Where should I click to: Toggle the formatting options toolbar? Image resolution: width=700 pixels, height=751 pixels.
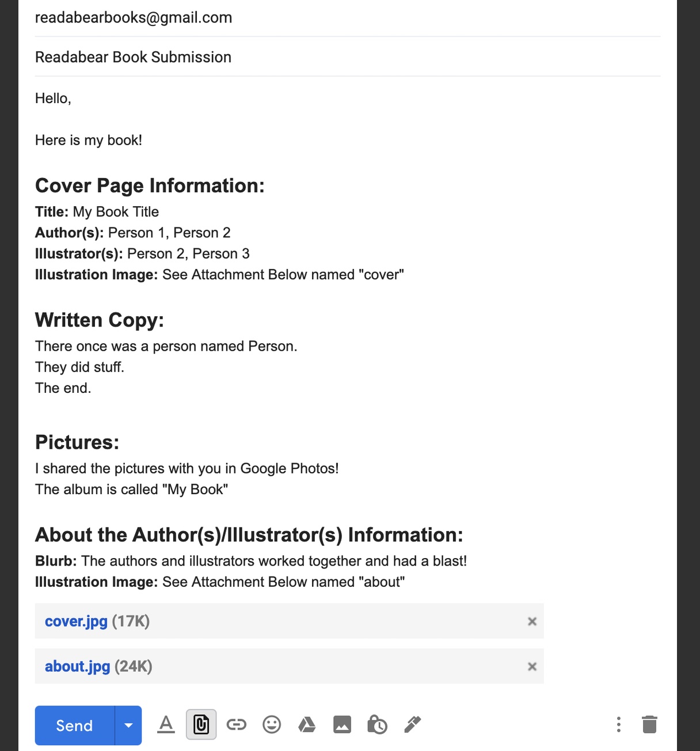pos(166,725)
